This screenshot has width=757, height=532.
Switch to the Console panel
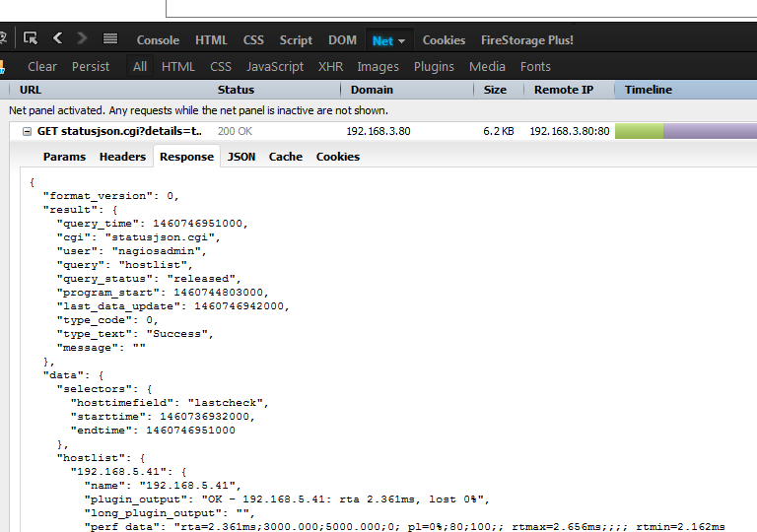point(158,40)
